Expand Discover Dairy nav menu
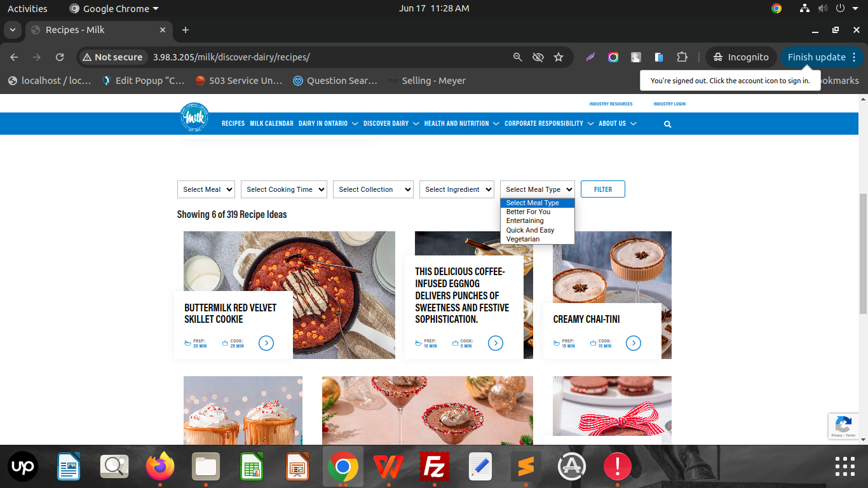 point(391,124)
